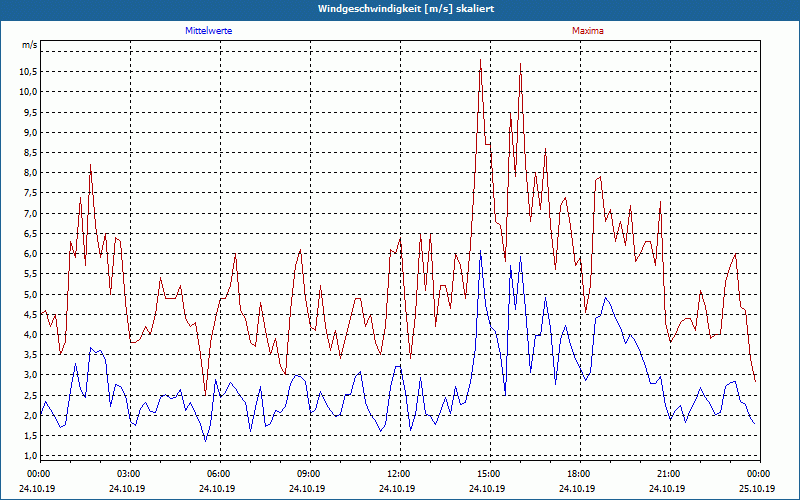Viewport: 800px width, 500px height.
Task: Select the "12:00" time label
Action: click(397, 474)
